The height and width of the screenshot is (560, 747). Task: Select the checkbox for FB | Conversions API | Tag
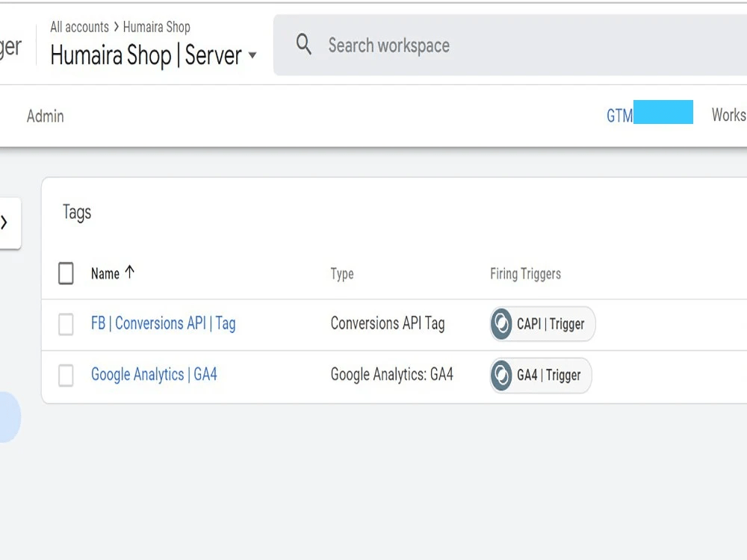point(65,324)
